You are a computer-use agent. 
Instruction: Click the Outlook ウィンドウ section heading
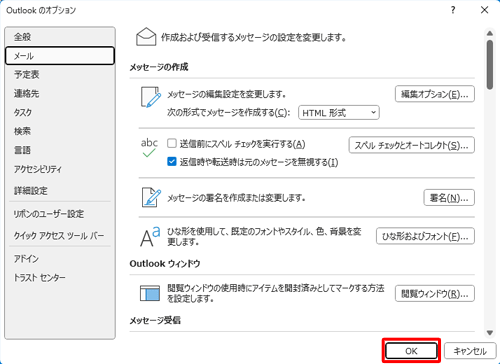pos(165,264)
